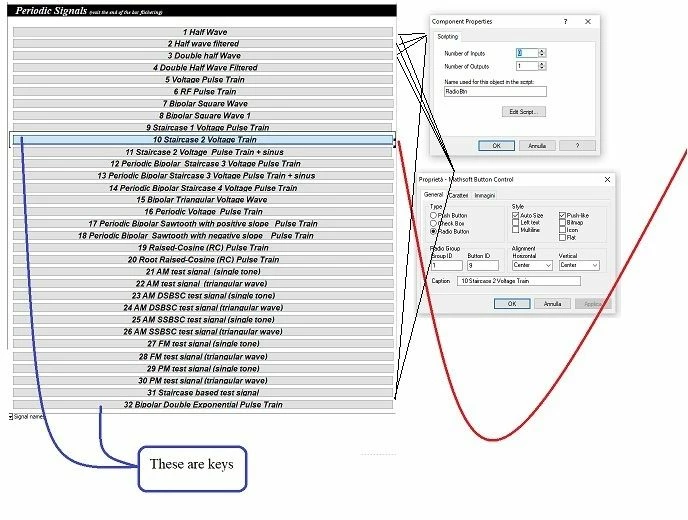The width and height of the screenshot is (688, 520).
Task: Select 28 FM test signal (triangular wave)
Action: click(203, 356)
